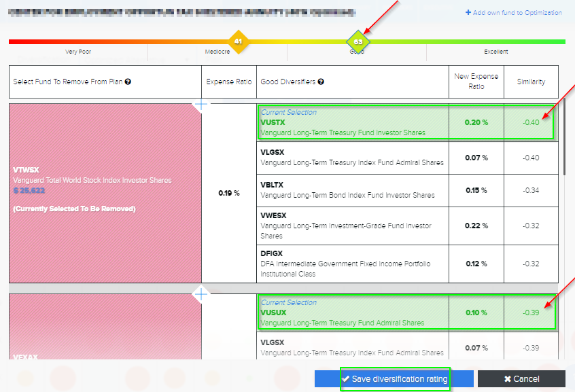Pick VWESX Long-Term Investment-Grade fund
575x392 pixels.
coord(352,226)
